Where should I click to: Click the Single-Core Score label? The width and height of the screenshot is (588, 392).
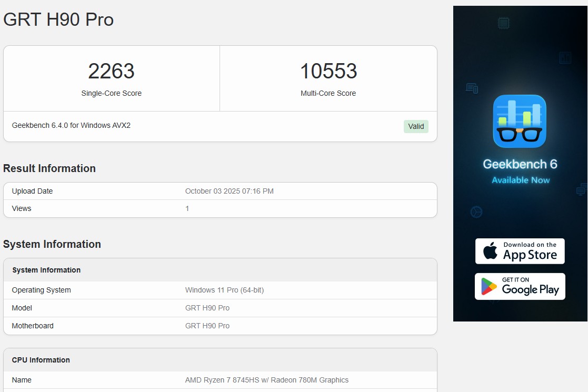(x=112, y=93)
